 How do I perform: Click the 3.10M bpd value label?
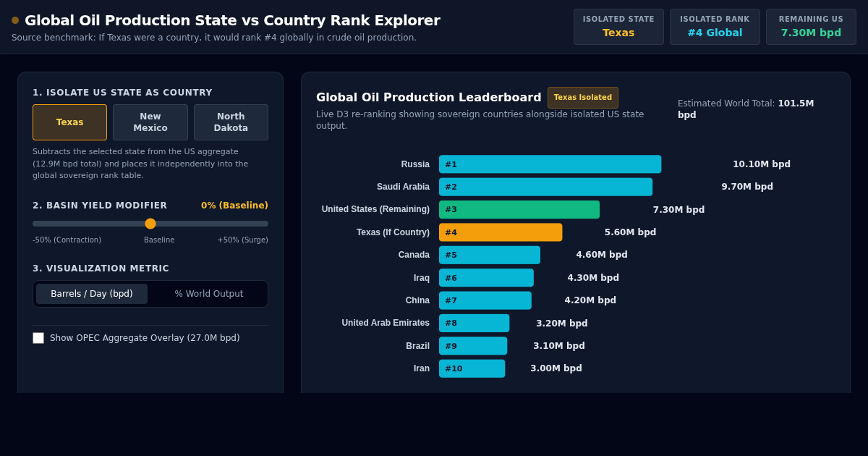(559, 346)
